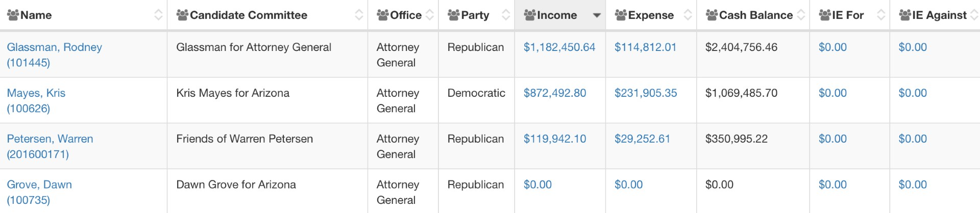The width and height of the screenshot is (980, 213).
Task: Toggle sort arrows on Candidate Committee column
Action: pos(359,15)
